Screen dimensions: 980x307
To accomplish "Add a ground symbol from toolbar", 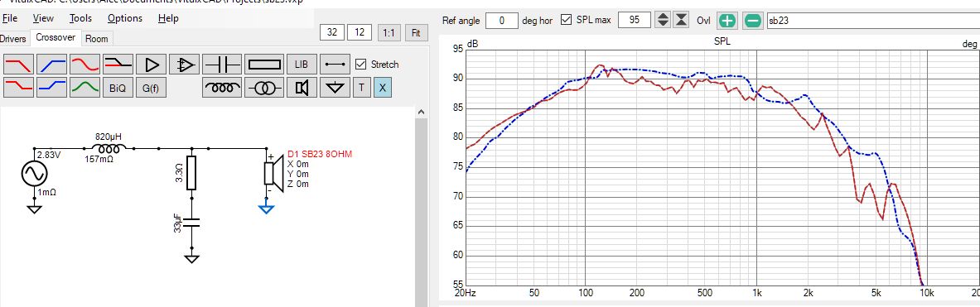I will click(x=336, y=88).
